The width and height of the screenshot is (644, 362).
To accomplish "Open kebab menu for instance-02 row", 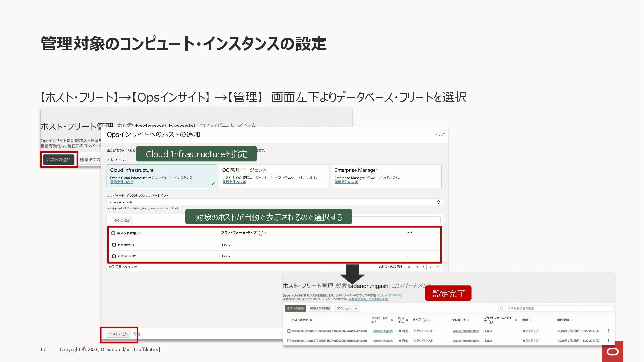I will pyautogui.click(x=608, y=331).
